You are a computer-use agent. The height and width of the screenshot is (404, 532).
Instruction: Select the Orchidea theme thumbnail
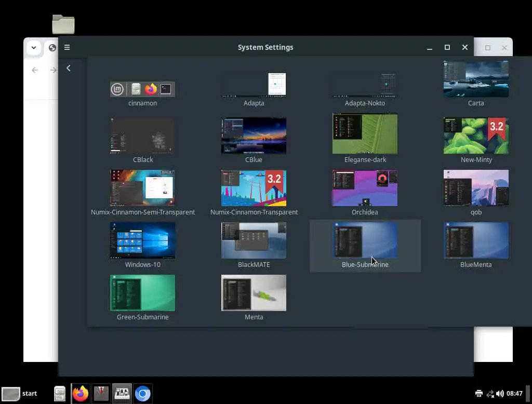[365, 188]
